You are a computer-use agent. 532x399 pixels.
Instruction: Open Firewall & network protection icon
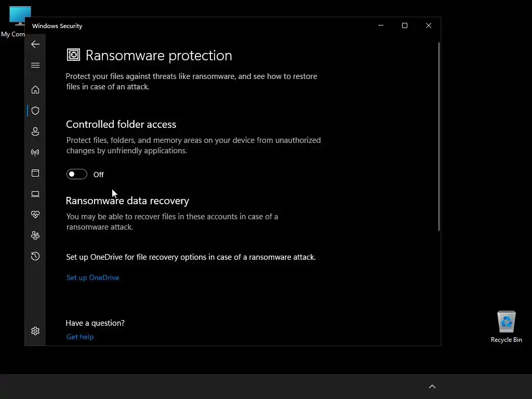click(x=35, y=152)
